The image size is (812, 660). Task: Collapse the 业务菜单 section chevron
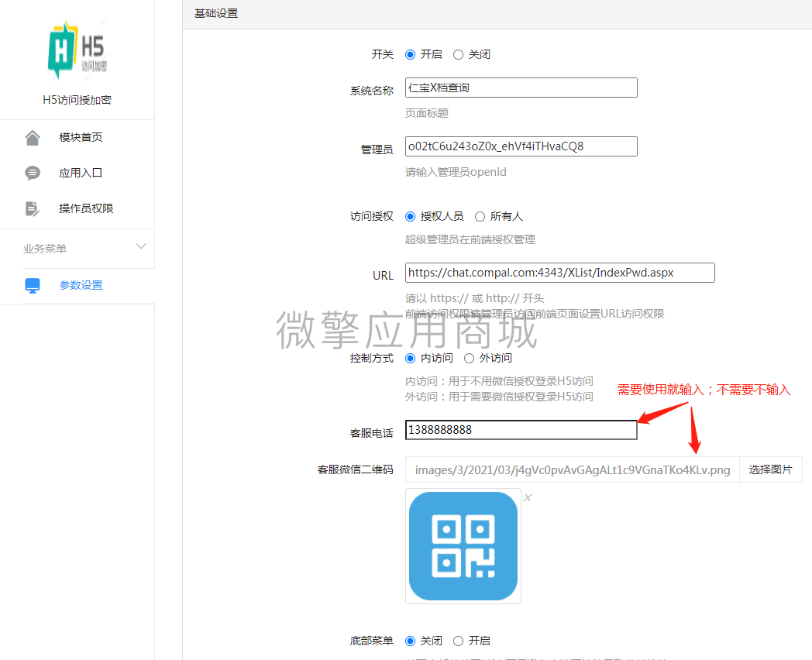pos(140,247)
